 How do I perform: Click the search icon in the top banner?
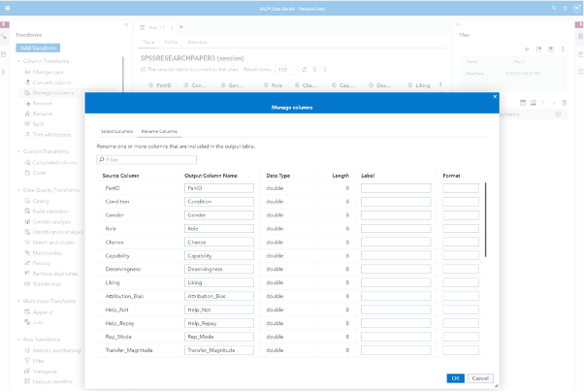(554, 8)
